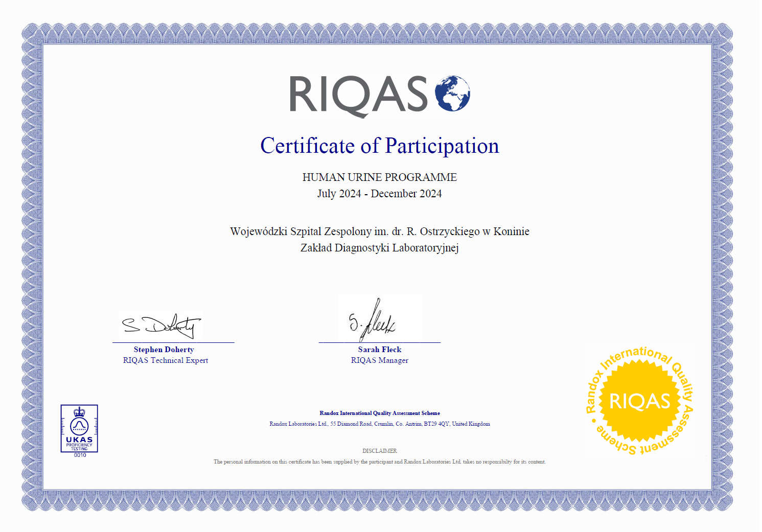The width and height of the screenshot is (762, 532).
Task: Click the disclaimer sentence about personal information
Action: (x=380, y=461)
